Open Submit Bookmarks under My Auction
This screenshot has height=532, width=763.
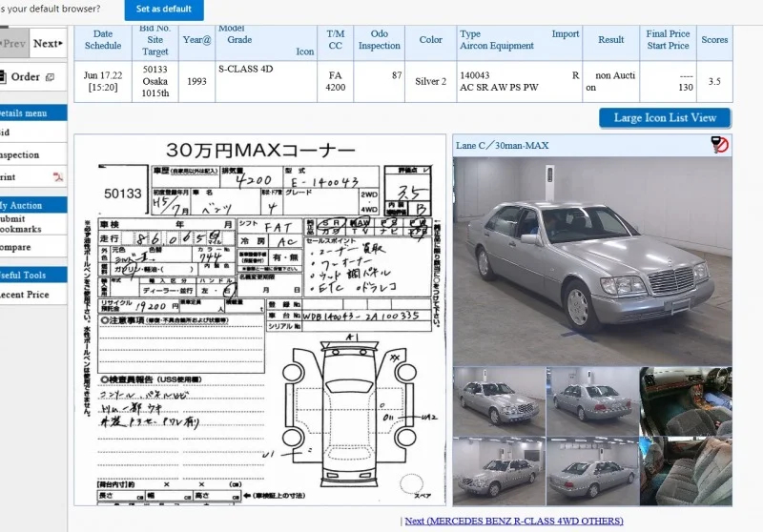click(x=19, y=224)
